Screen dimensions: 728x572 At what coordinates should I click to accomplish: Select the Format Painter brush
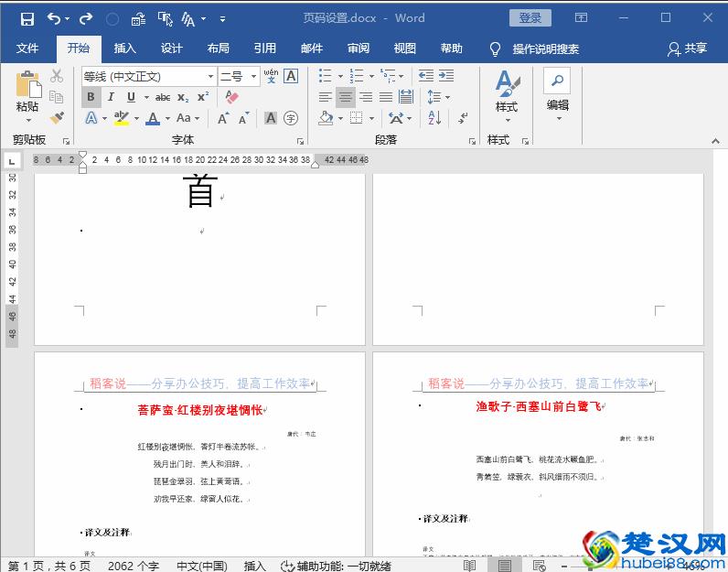pos(57,117)
